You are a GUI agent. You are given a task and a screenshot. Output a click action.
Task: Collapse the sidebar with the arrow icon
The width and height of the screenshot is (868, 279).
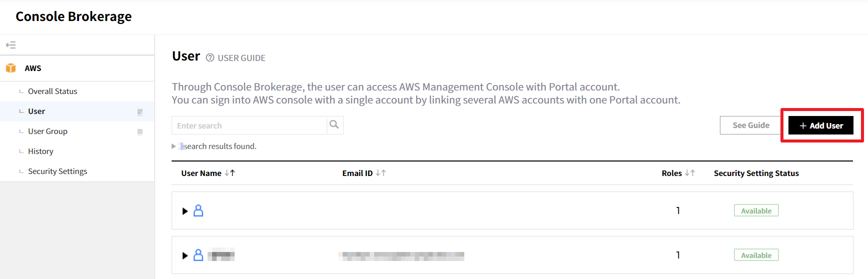coord(11,45)
